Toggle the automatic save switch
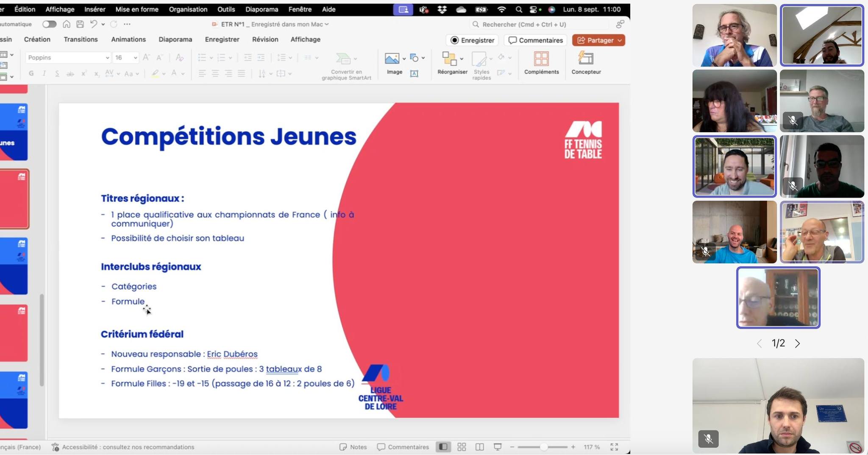 coord(49,24)
